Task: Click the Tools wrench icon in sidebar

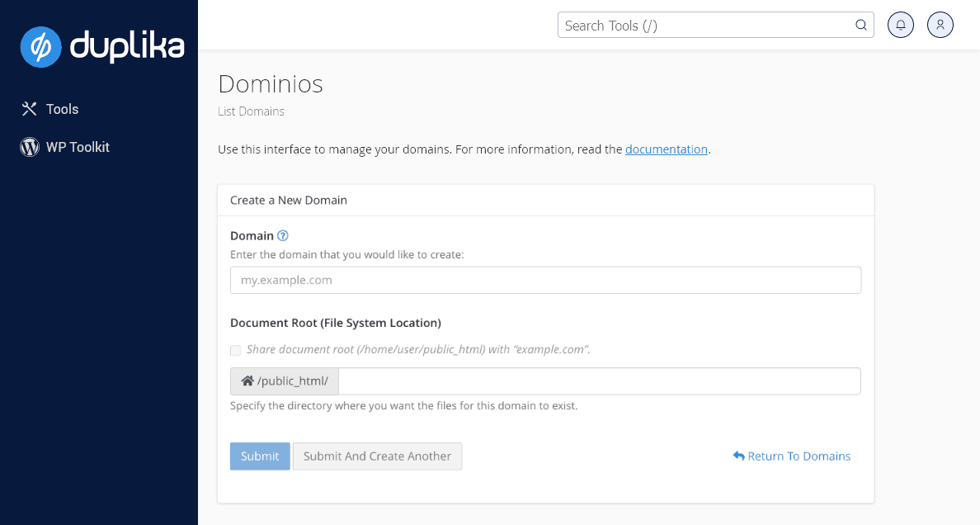Action: tap(30, 109)
